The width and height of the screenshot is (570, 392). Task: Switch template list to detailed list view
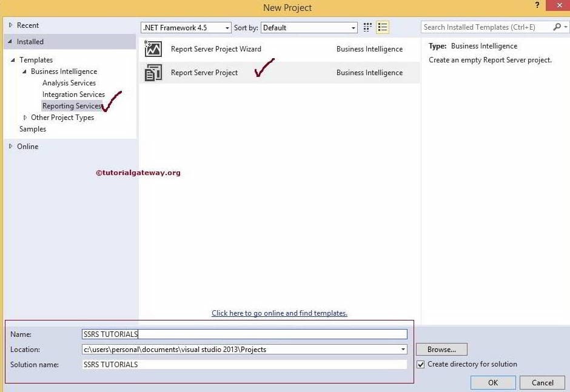pyautogui.click(x=382, y=27)
